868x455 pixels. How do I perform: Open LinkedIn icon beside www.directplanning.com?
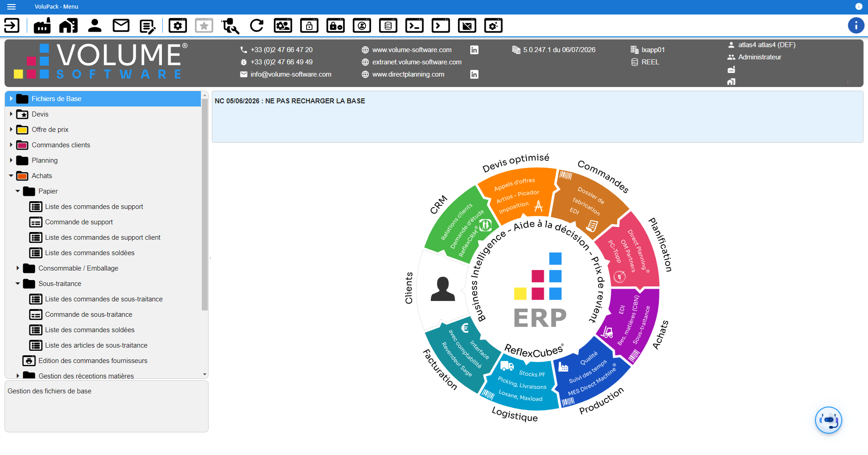474,74
